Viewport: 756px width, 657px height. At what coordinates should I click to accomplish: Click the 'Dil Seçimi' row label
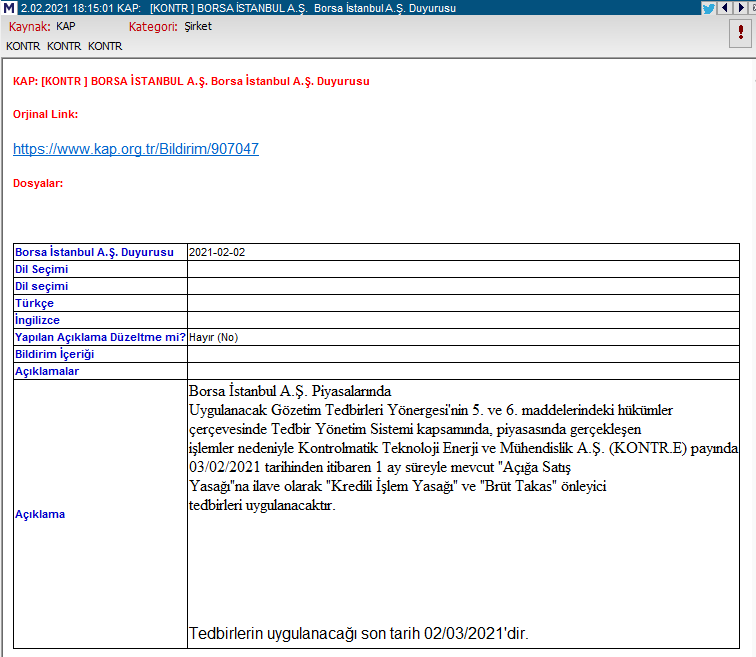[41, 269]
